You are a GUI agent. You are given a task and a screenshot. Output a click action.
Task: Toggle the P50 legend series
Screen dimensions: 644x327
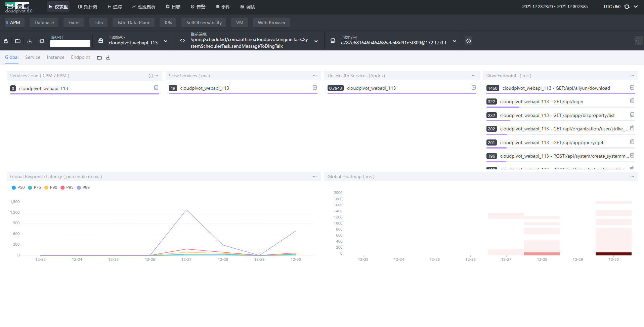(18, 188)
